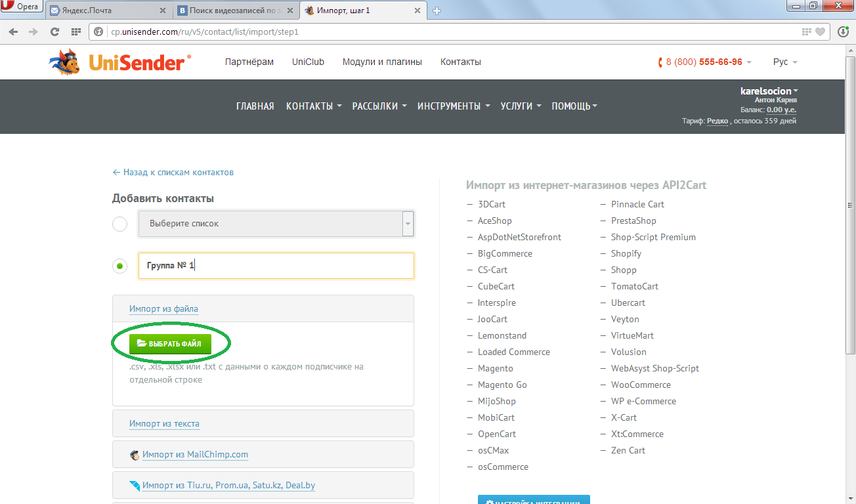Click the AceShop link
The height and width of the screenshot is (504, 856).
[495, 220]
